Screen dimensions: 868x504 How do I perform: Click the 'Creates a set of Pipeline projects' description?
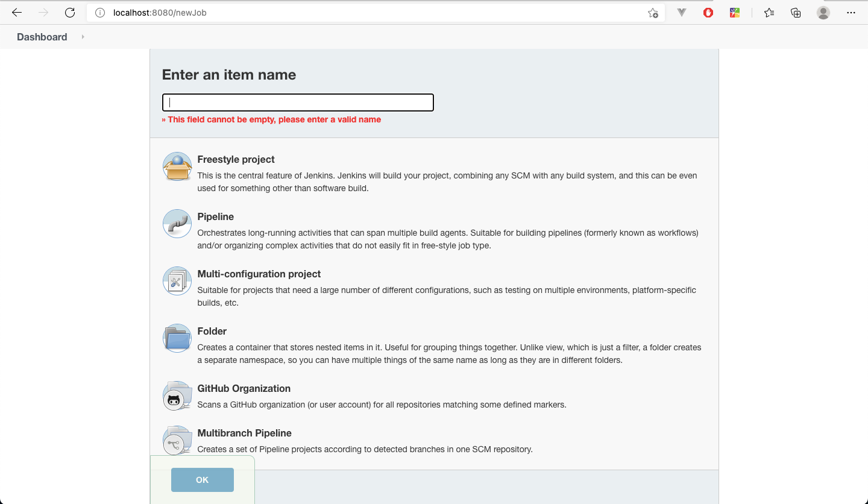[365, 449]
